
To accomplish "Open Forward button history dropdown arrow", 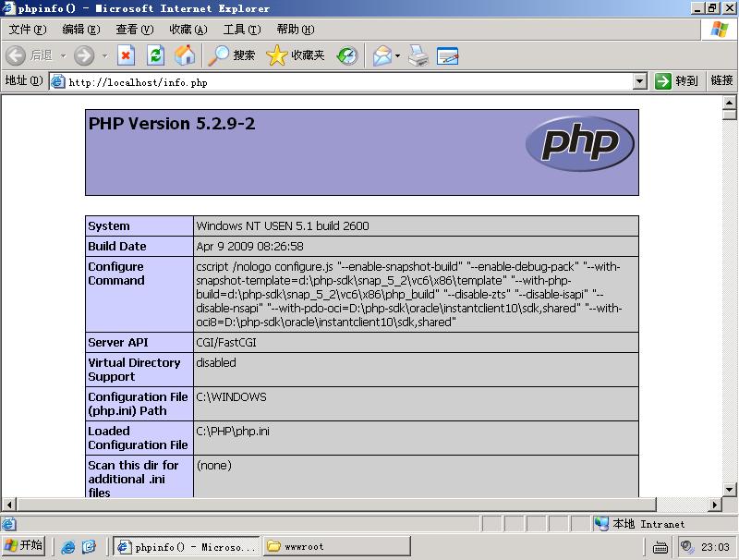I will (x=104, y=56).
